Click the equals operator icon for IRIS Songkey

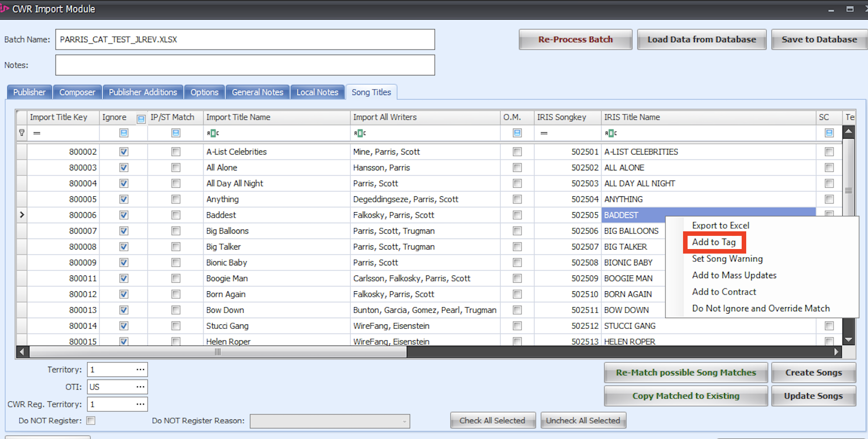tap(544, 133)
